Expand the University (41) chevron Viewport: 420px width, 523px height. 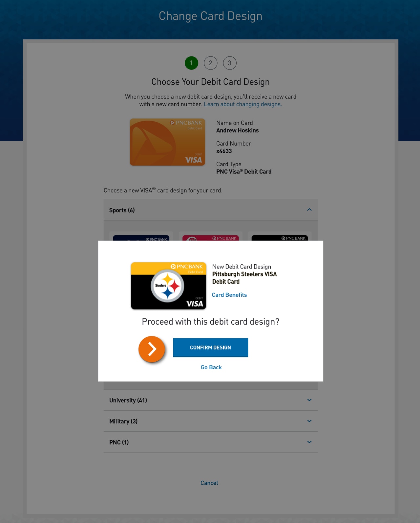(x=309, y=400)
